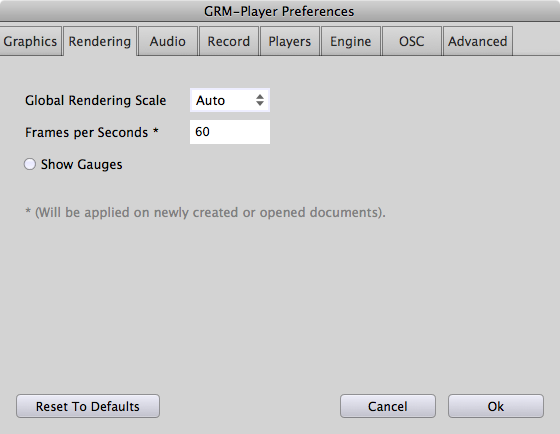This screenshot has height=434, width=560.
Task: Cancel the preferences dialog
Action: tap(388, 406)
